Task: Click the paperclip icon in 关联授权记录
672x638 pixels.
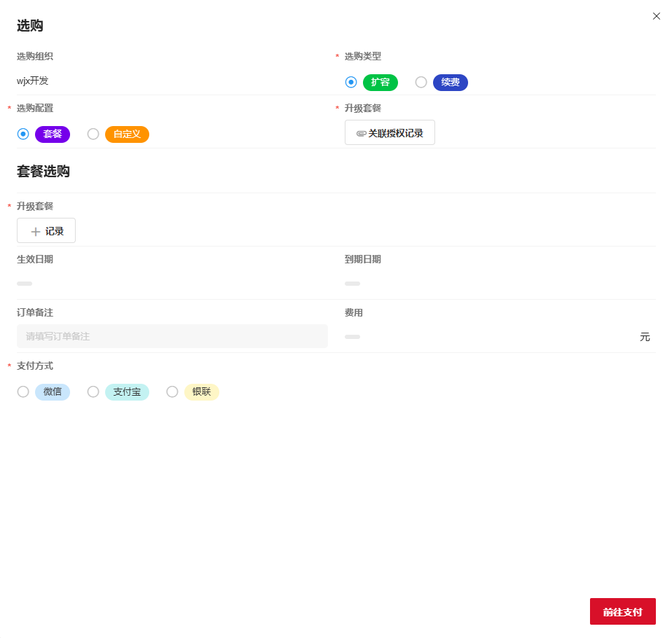Action: (x=362, y=133)
